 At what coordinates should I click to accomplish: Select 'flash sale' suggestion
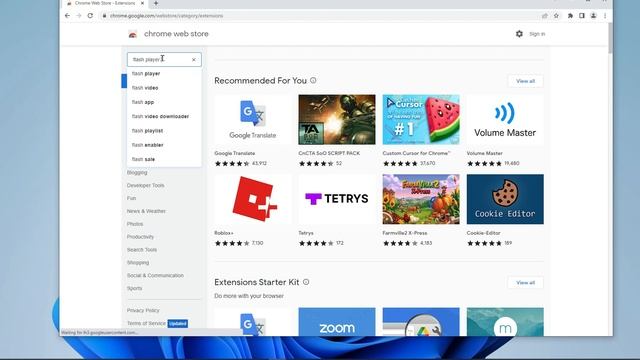164,159
